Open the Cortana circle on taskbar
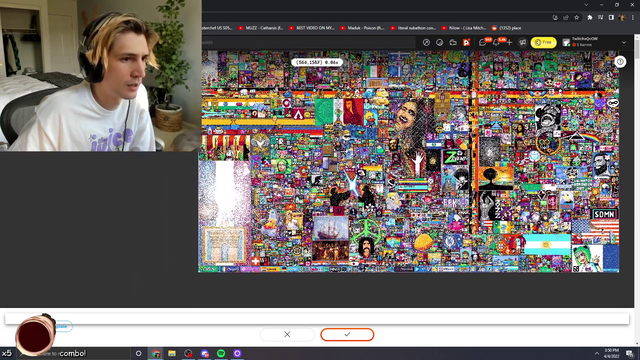Viewport: 640px width, 360px height. [x=138, y=353]
